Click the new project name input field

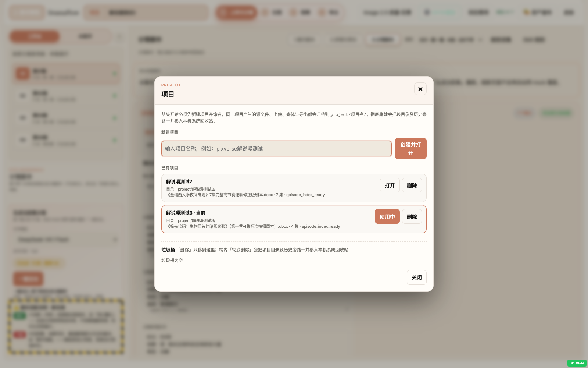[276, 149]
